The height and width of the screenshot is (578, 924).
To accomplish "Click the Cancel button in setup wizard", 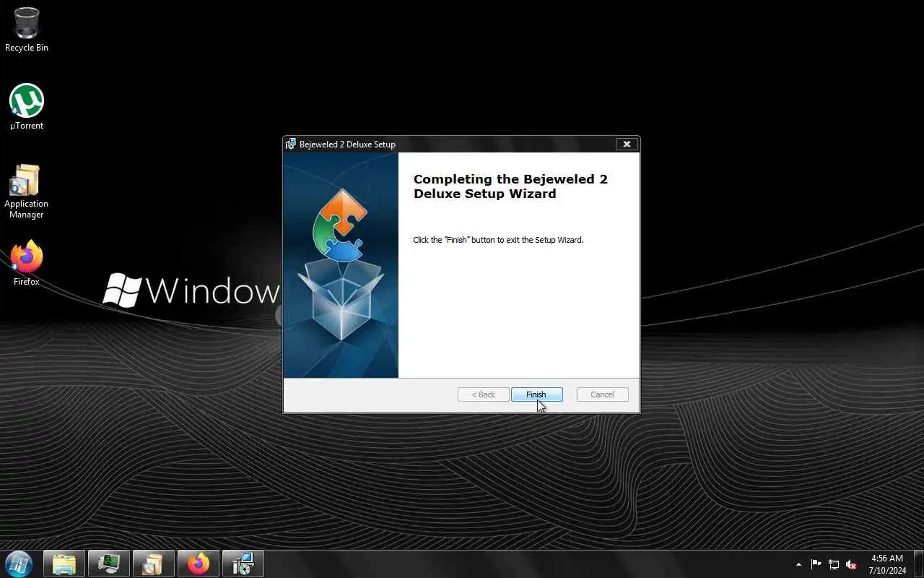I will (602, 394).
